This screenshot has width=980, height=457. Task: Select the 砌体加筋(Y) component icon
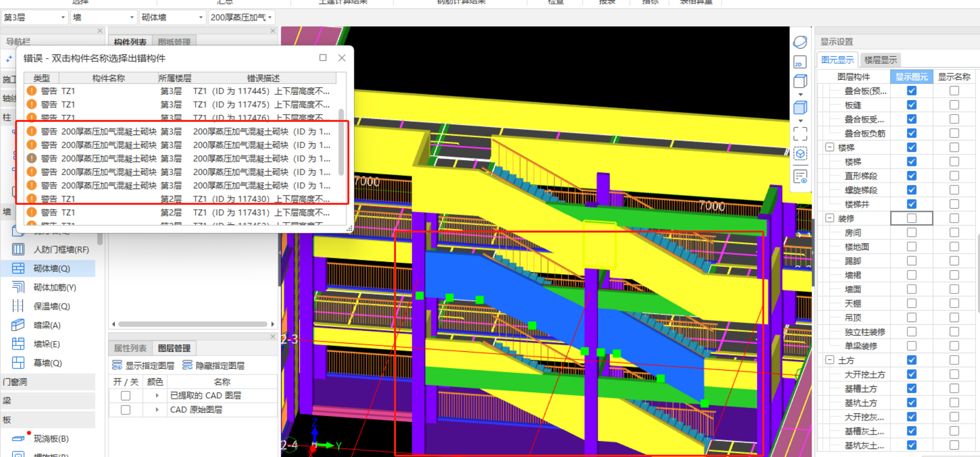18,287
